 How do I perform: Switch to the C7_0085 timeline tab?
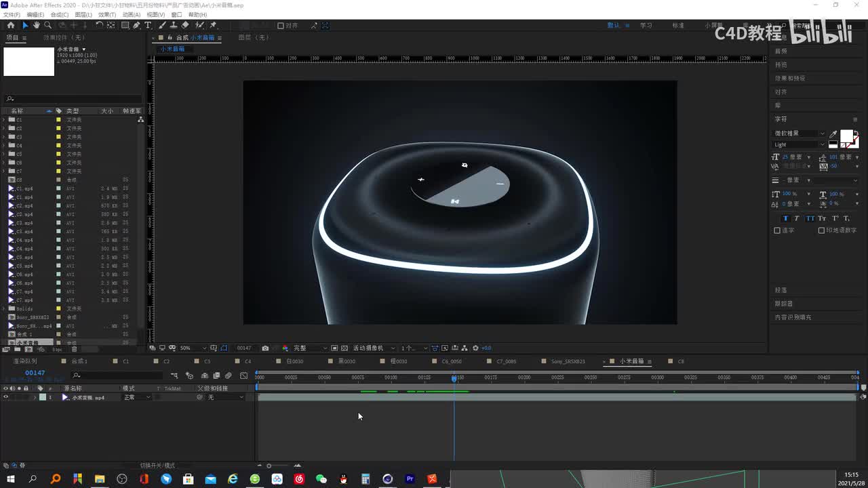(506, 361)
